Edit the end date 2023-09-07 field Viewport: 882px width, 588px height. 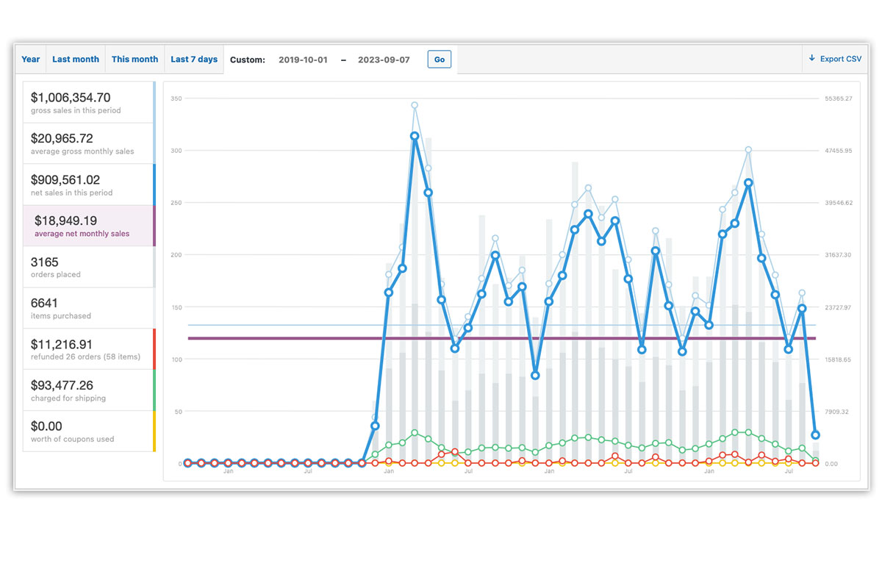coord(382,60)
